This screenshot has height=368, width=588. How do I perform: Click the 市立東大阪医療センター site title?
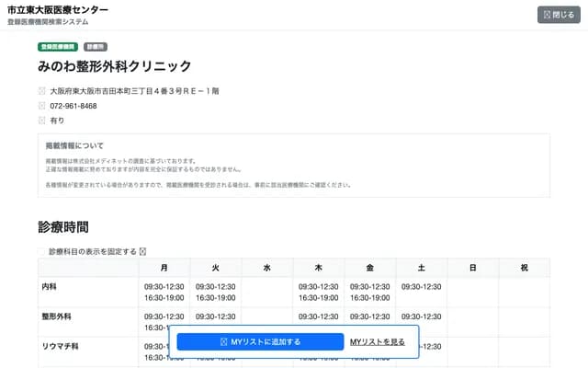coord(58,9)
